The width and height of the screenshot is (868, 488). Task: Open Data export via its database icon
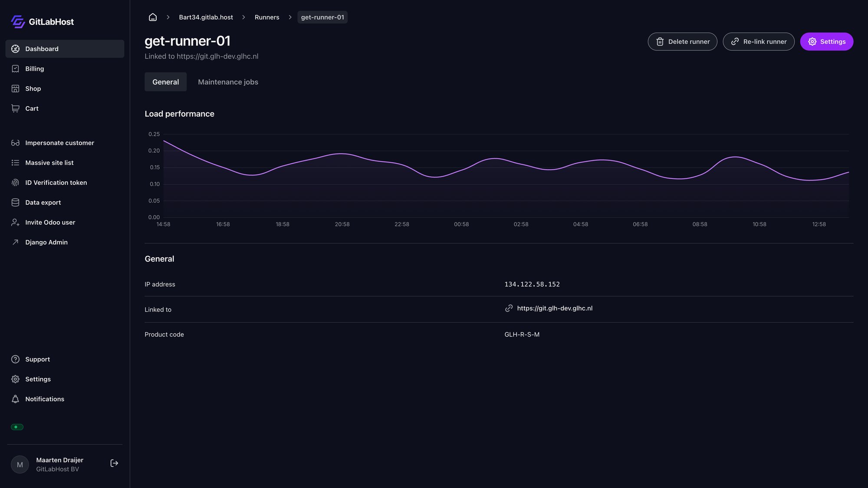coord(15,202)
